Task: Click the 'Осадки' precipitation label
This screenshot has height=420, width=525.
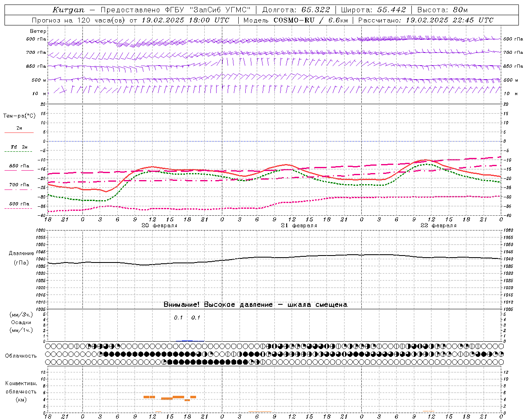Action: coord(21,322)
